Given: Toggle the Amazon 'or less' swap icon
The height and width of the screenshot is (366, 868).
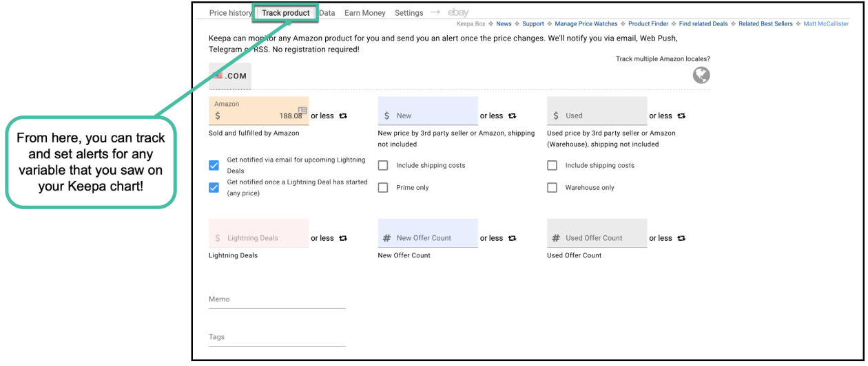Looking at the screenshot, I should 343,116.
